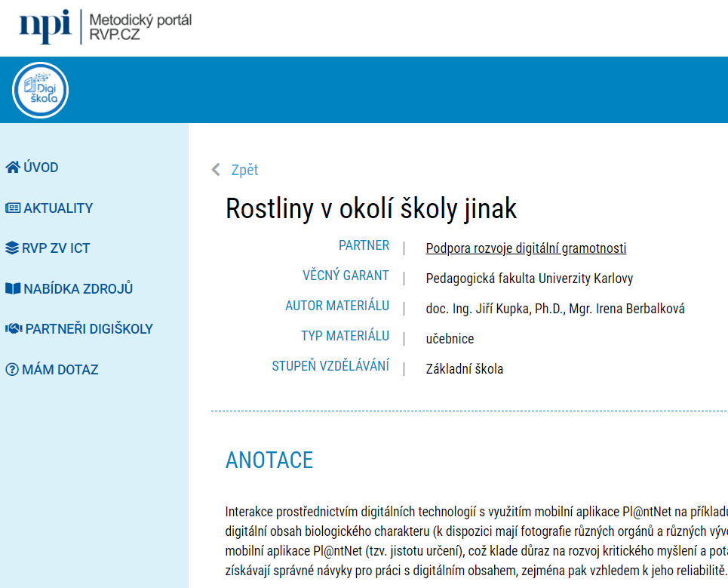This screenshot has height=588, width=728.
Task: Click the Rostliny v okolí školy jinak title
Action: coord(371,209)
